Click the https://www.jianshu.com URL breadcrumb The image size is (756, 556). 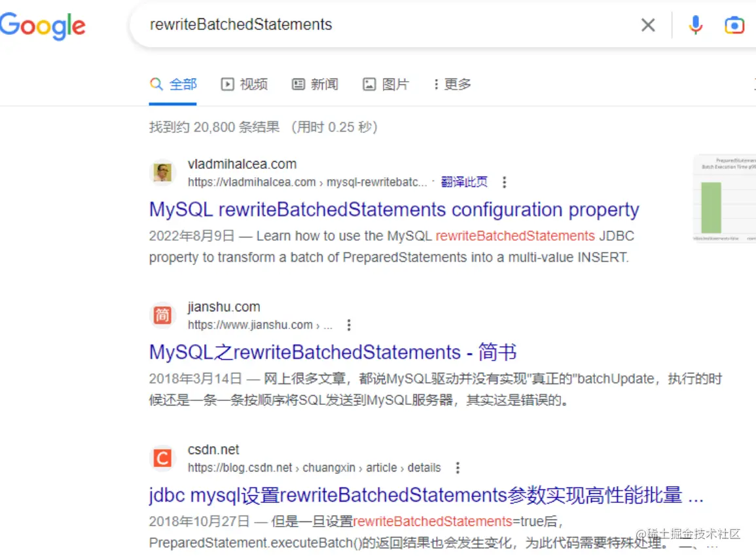pyautogui.click(x=260, y=324)
